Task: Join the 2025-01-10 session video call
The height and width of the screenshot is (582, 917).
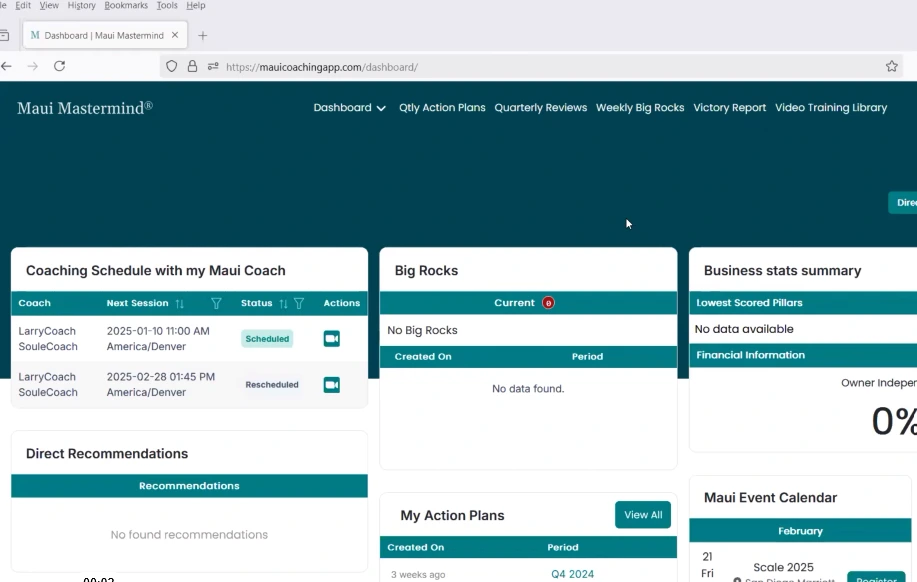Action: 331,339
